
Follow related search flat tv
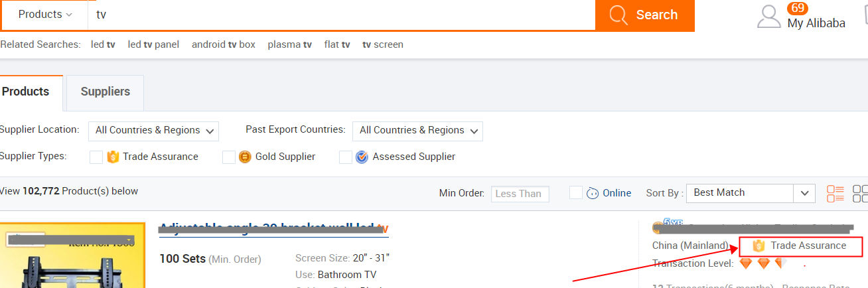337,44
